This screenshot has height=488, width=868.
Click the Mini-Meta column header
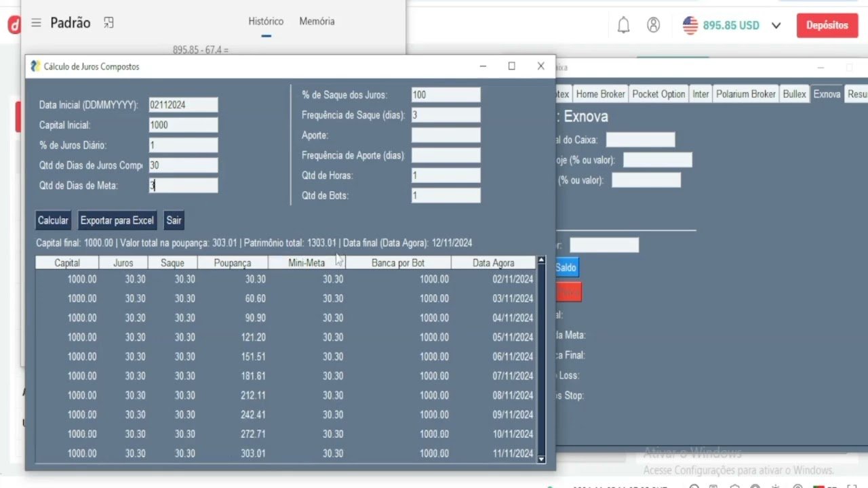(307, 263)
